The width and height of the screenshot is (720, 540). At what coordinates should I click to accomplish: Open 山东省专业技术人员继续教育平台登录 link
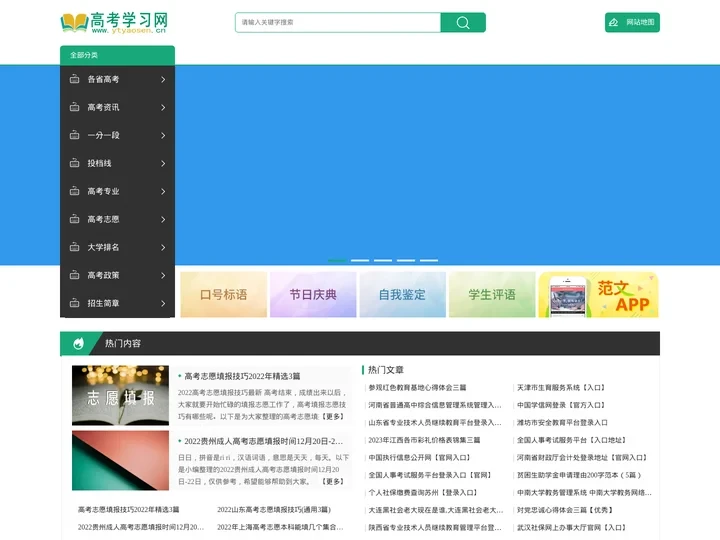[x=435, y=422]
